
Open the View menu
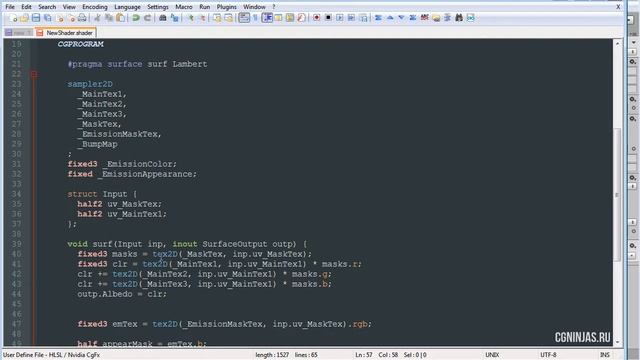point(69,7)
